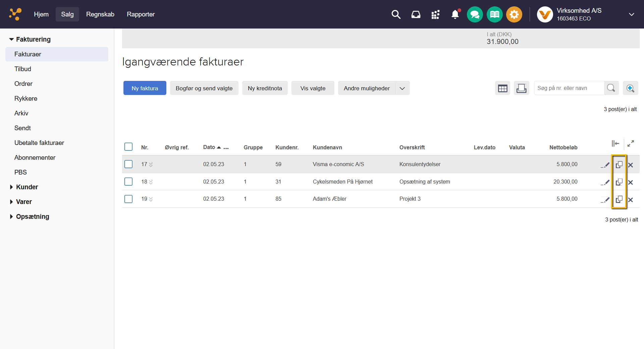Expand Andre muligheder dropdown arrow
Screen dimensions: 644x349
[402, 88]
